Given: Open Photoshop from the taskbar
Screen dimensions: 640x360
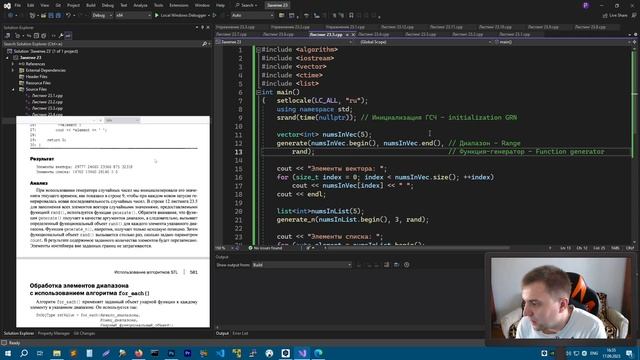Looking at the screenshot, I should pos(171,353).
